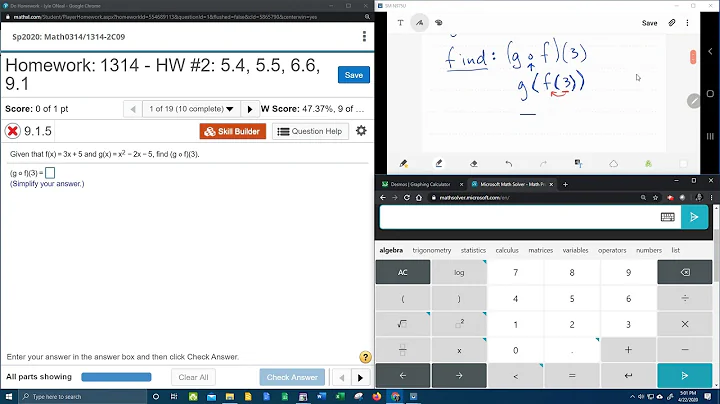The width and height of the screenshot is (720, 404).
Task: Switch to the Desmos Graphing Calculator tab
Action: pos(421,184)
